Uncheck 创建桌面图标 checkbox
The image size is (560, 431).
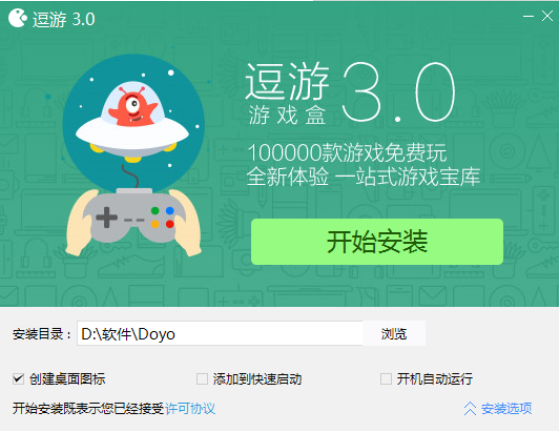[18, 379]
